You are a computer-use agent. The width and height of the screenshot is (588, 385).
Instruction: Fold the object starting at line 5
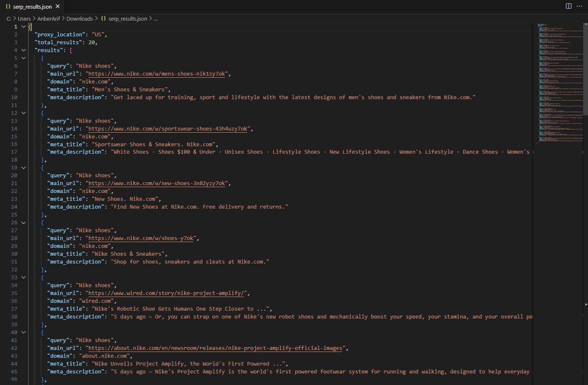(24, 58)
